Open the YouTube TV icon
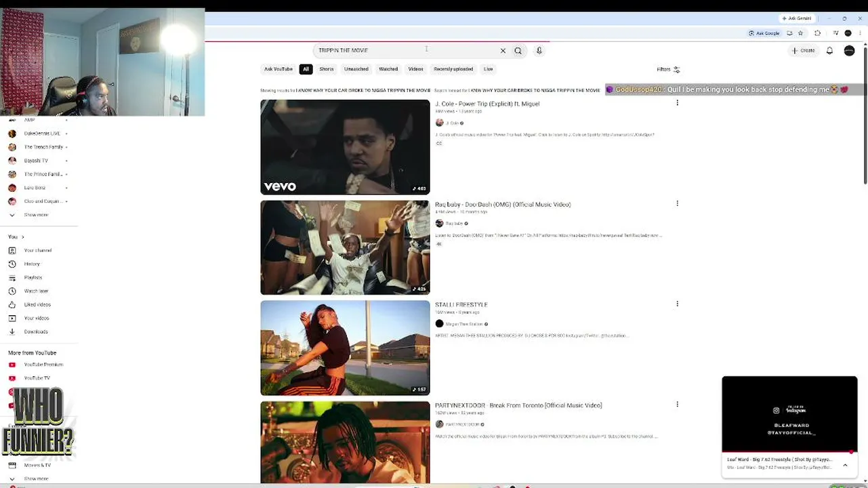868x488 pixels. coord(12,378)
